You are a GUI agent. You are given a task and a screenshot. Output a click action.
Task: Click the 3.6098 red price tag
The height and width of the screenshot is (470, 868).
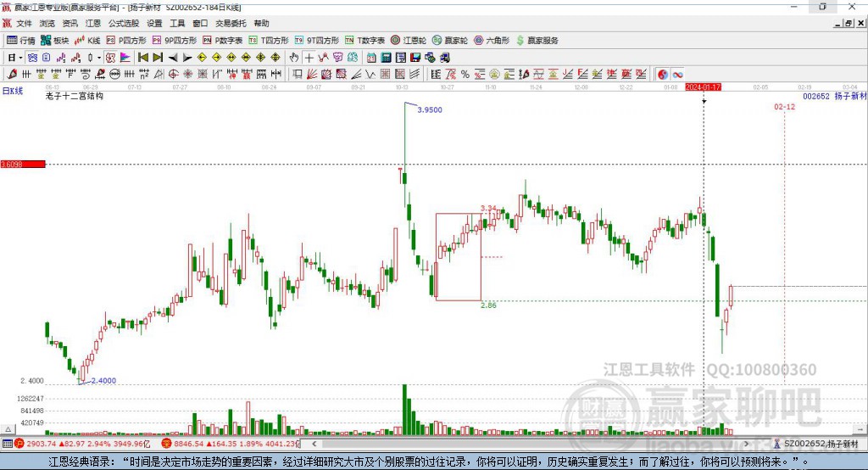pos(23,164)
